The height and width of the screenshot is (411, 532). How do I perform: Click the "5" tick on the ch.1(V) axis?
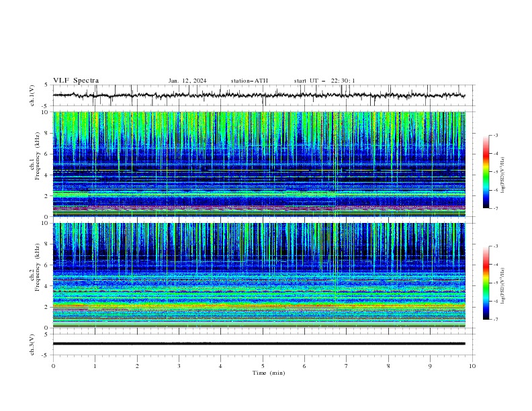[x=47, y=85]
